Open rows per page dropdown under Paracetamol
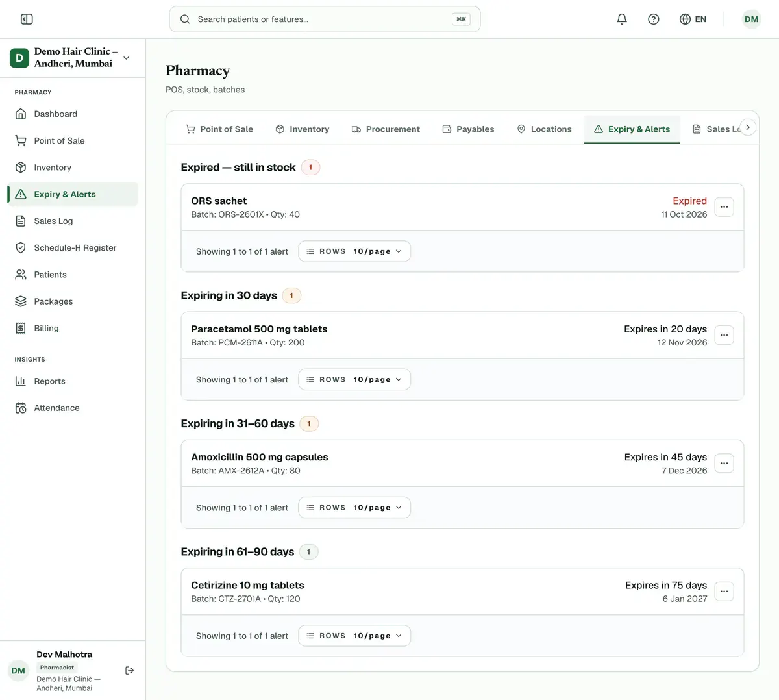The width and height of the screenshot is (779, 700). click(354, 379)
